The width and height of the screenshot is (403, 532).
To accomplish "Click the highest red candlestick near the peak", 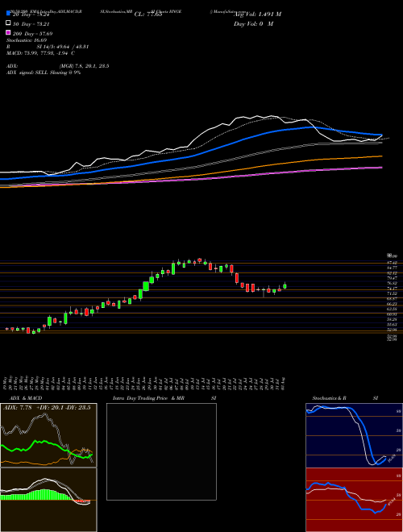I will click(199, 260).
